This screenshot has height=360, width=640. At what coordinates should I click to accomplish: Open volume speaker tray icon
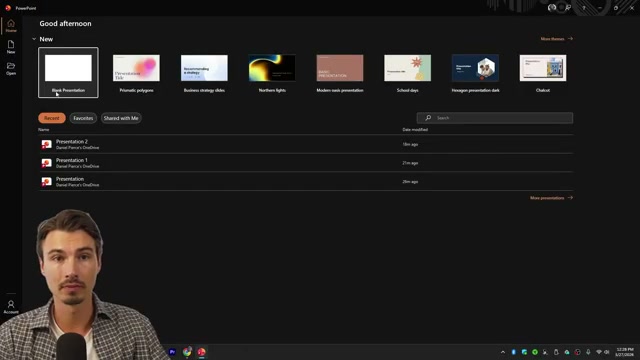(607, 352)
